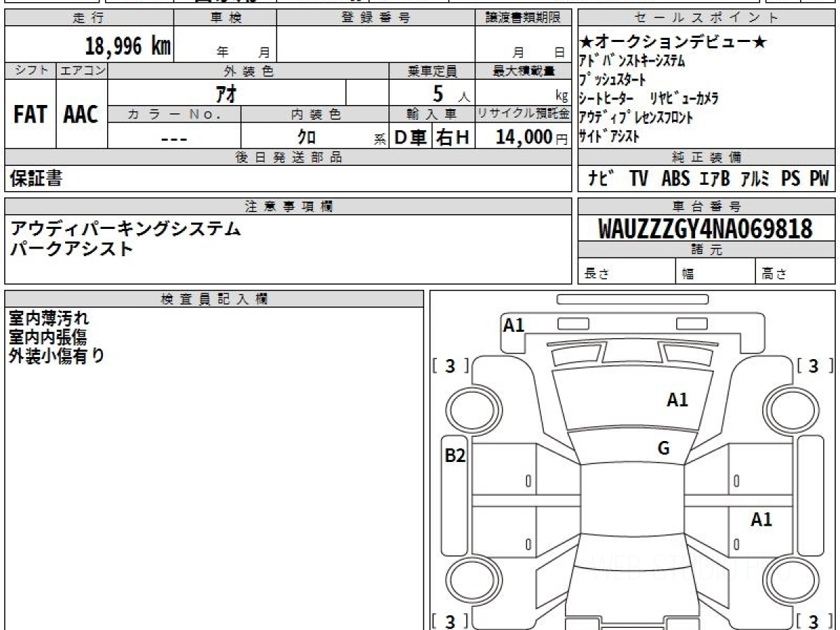Select the D車 value
Image resolution: width=840 pixels, height=630 pixels.
pyautogui.click(x=411, y=138)
